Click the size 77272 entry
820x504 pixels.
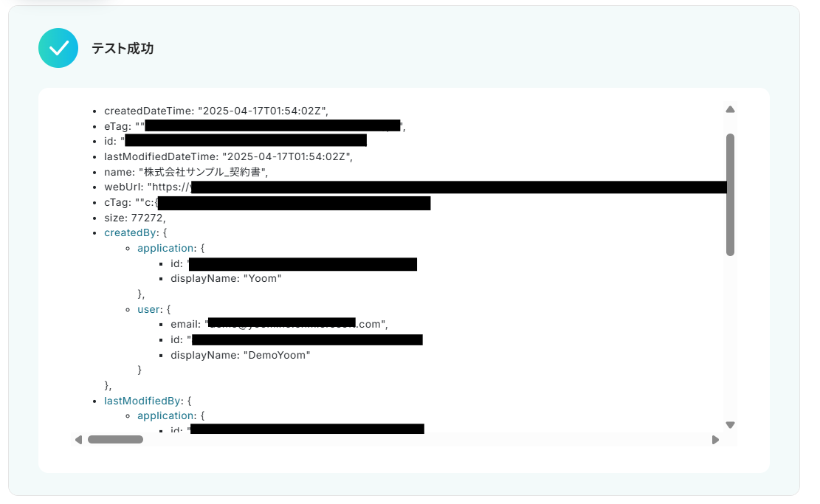tap(135, 218)
